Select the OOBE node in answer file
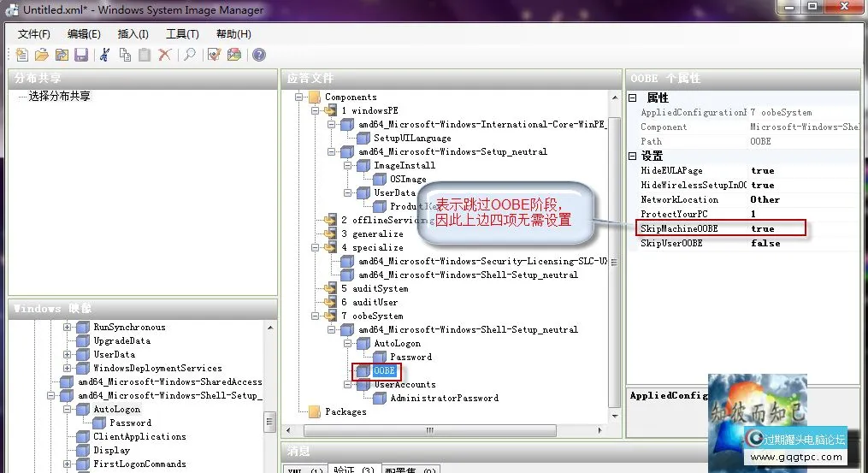The image size is (868, 473). pyautogui.click(x=384, y=370)
